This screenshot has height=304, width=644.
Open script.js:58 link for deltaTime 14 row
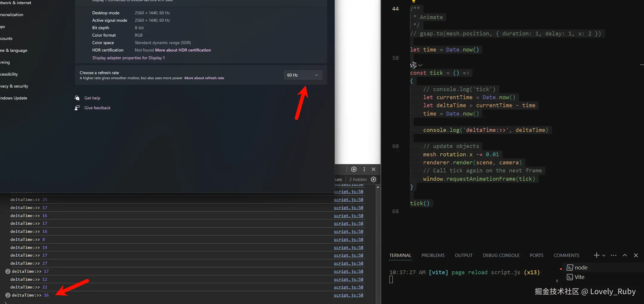tap(348, 247)
